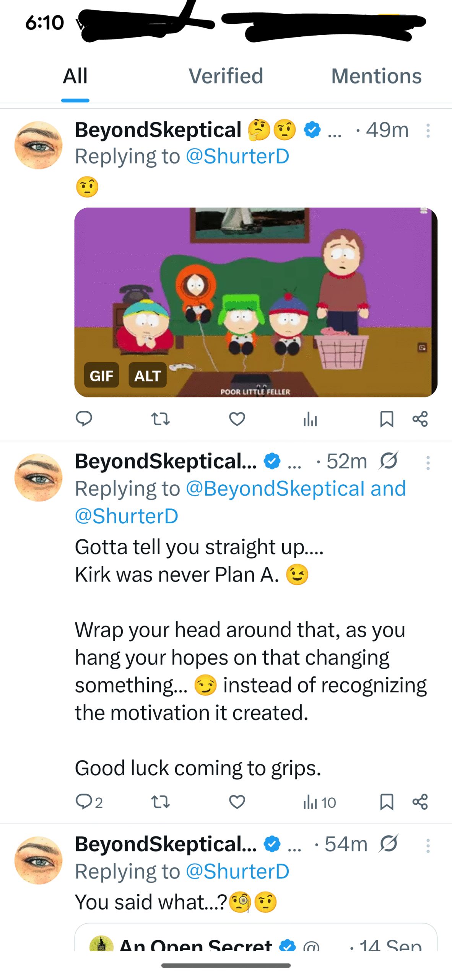This screenshot has height=980, width=452.
Task: Open @ShurterD profile link in 49m tweet
Action: (237, 157)
